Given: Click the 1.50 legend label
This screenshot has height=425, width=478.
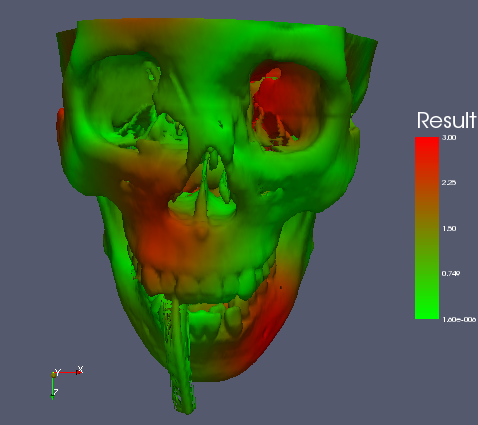Looking at the screenshot, I should click(449, 229).
